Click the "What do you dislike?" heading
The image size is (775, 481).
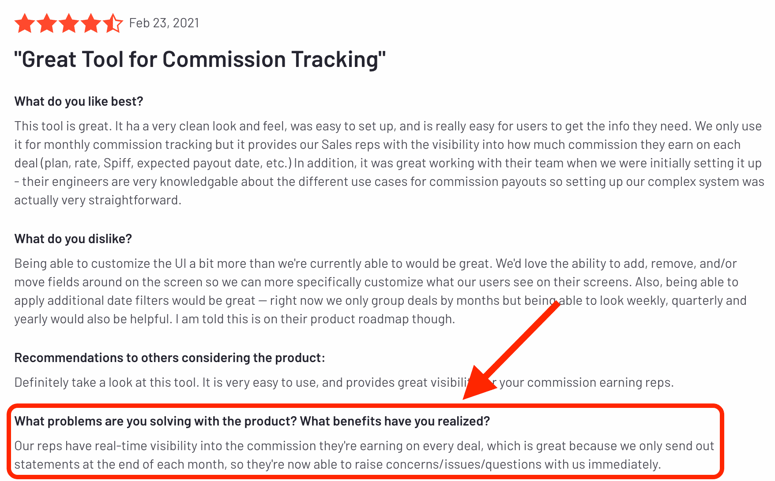click(x=73, y=239)
